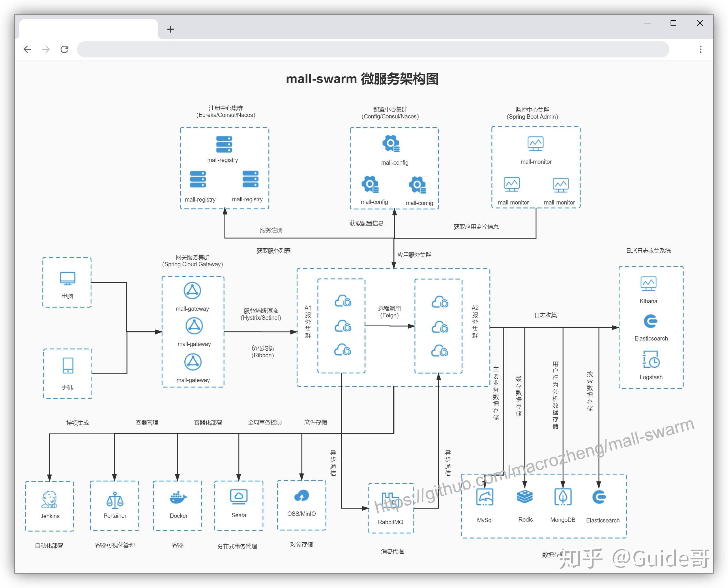Select the current browser tab

point(88,29)
